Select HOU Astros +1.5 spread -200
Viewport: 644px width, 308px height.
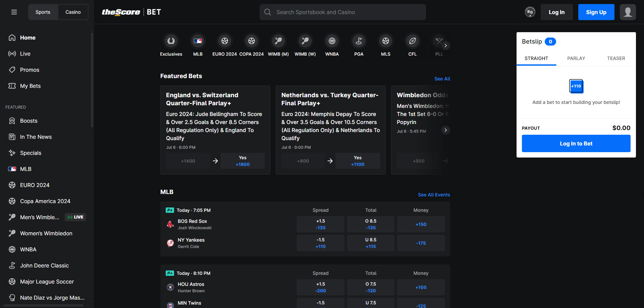point(320,287)
